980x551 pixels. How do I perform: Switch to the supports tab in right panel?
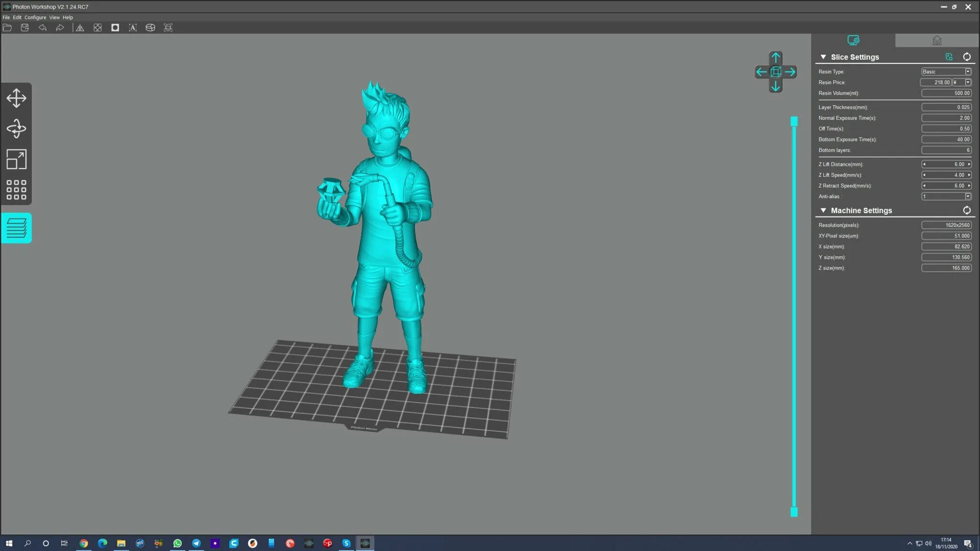click(x=936, y=41)
